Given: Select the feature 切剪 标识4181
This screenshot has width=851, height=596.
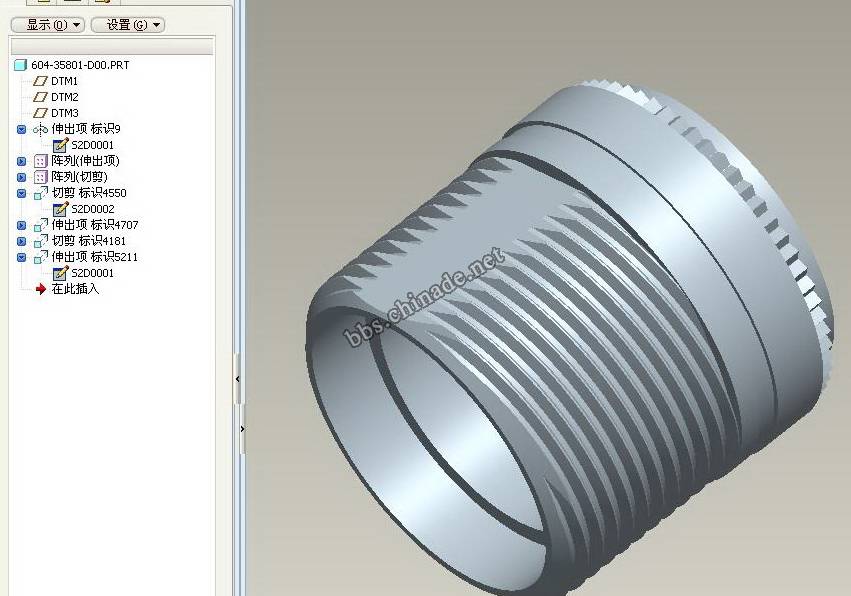Looking at the screenshot, I should click(x=88, y=240).
